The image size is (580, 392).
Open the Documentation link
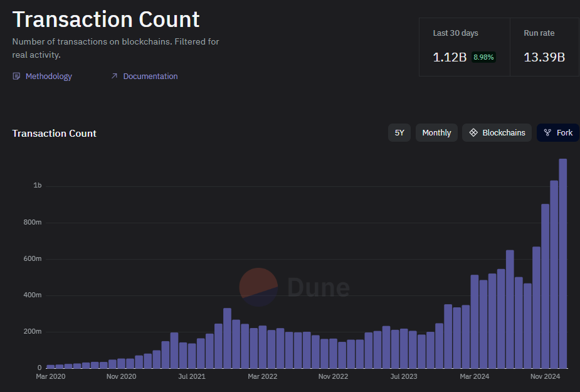[x=150, y=77]
